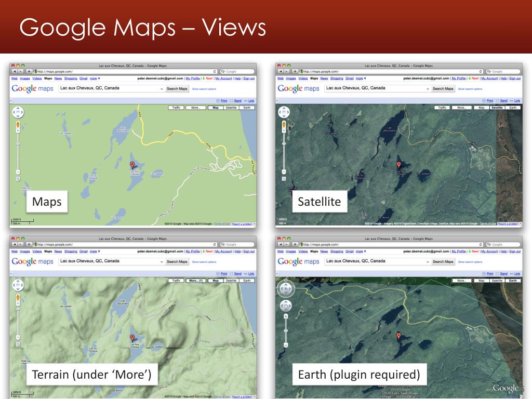The width and height of the screenshot is (532, 399).
Task: Open the search-box dropdown arrow in the Satellite view
Action: click(428, 89)
